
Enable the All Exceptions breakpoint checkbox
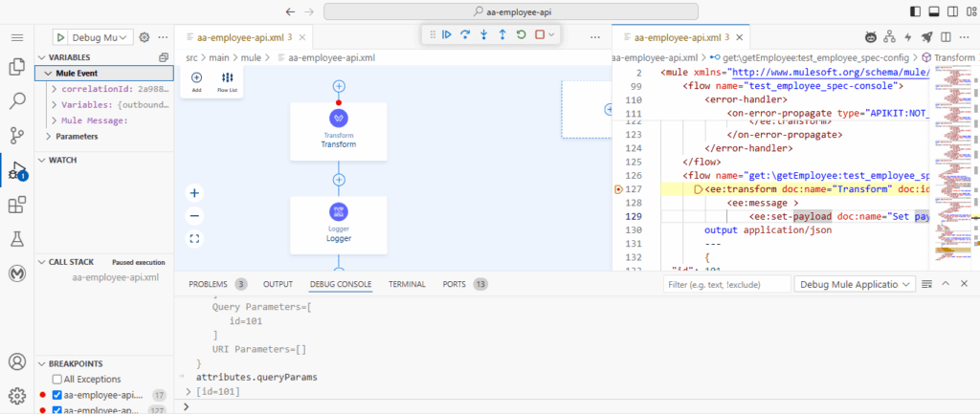pyautogui.click(x=56, y=379)
